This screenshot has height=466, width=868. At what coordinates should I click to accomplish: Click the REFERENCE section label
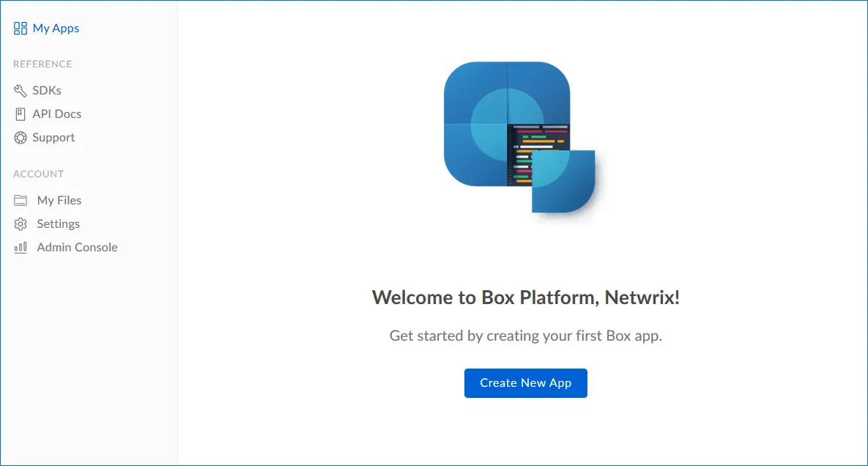(x=42, y=64)
